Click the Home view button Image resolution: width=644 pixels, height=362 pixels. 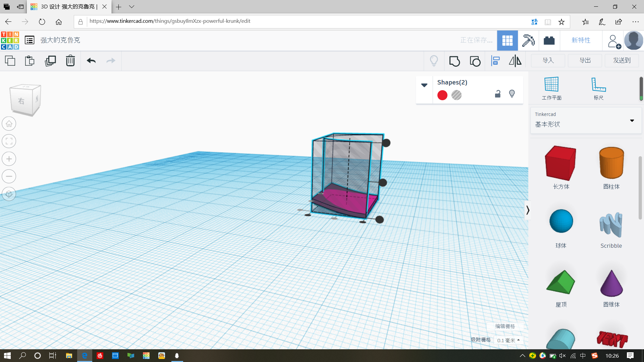(x=9, y=124)
